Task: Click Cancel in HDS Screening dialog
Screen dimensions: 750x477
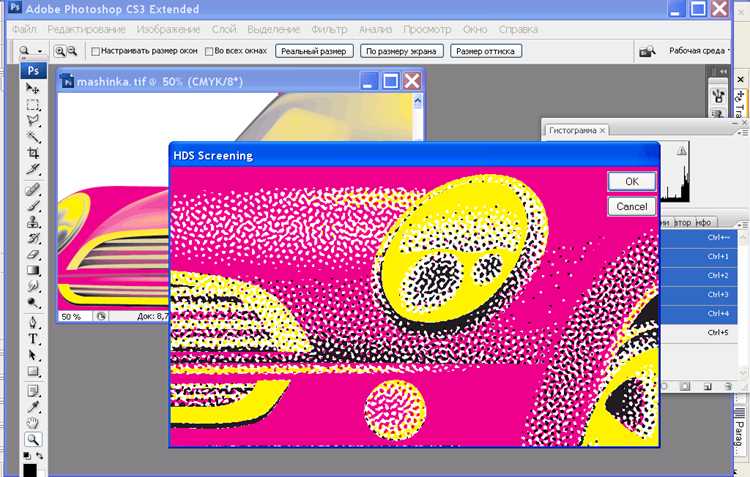Action: pyautogui.click(x=632, y=206)
